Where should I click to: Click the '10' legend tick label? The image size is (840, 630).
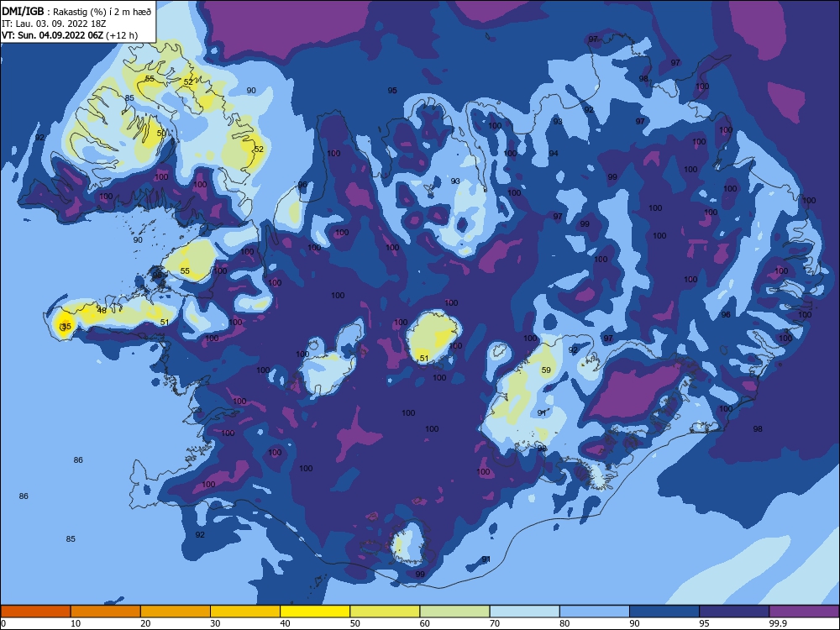click(x=76, y=623)
